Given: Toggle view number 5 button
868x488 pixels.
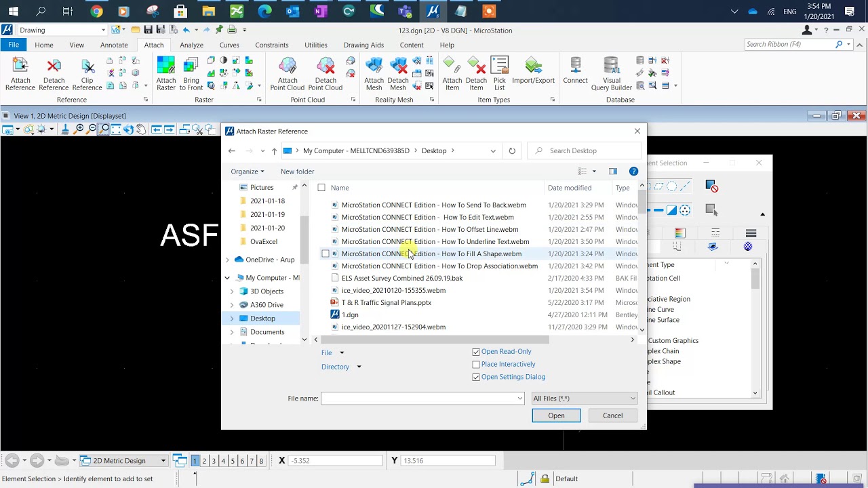Looking at the screenshot, I should coord(233,461).
